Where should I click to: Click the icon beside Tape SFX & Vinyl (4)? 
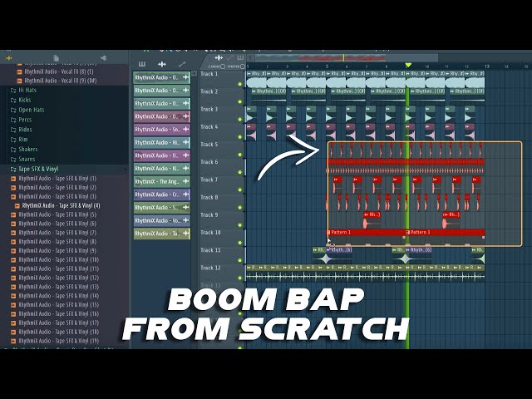tap(17, 205)
